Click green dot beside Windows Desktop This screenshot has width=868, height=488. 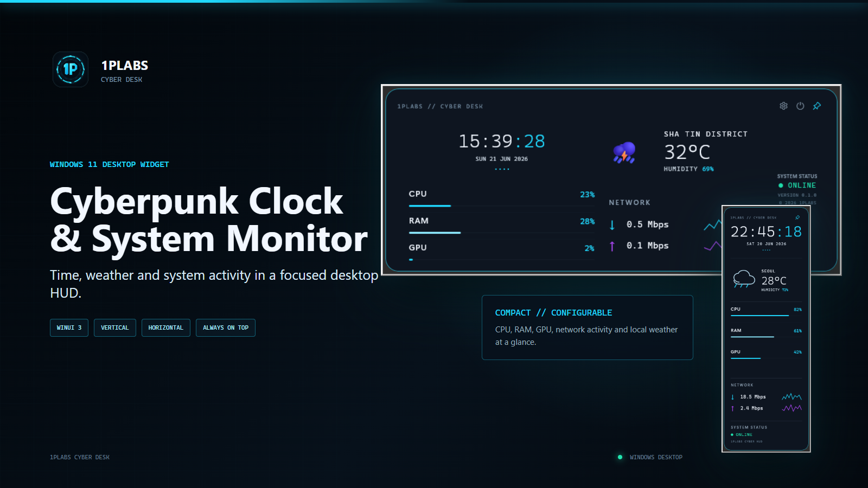pos(620,457)
